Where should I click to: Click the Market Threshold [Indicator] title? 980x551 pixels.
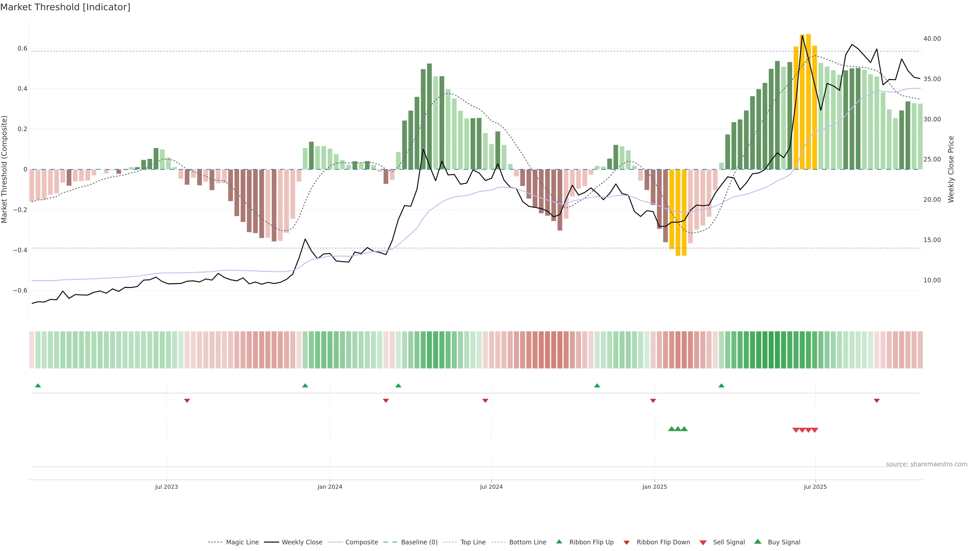coord(65,7)
